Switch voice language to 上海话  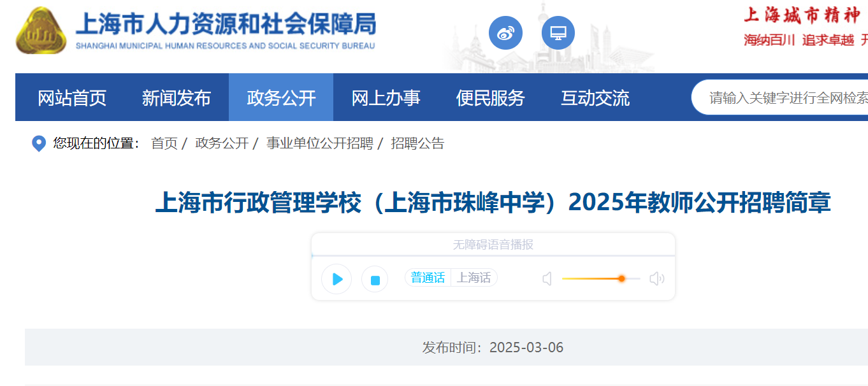pos(474,278)
